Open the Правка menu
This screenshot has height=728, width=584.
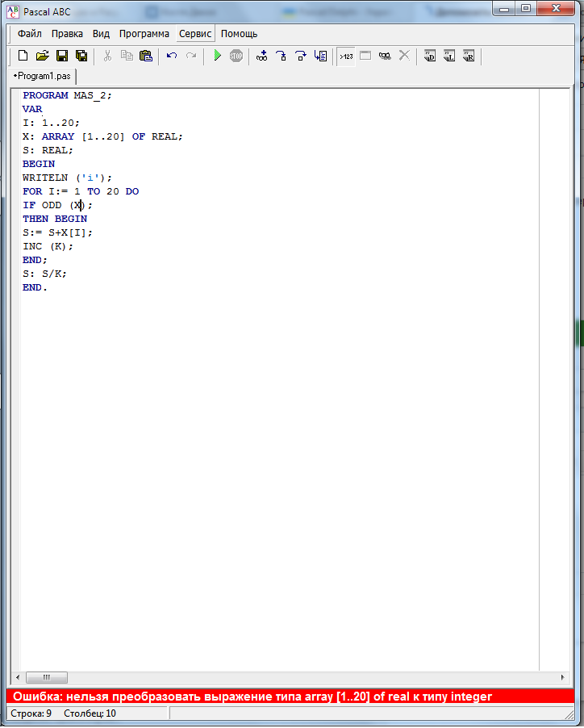67,34
